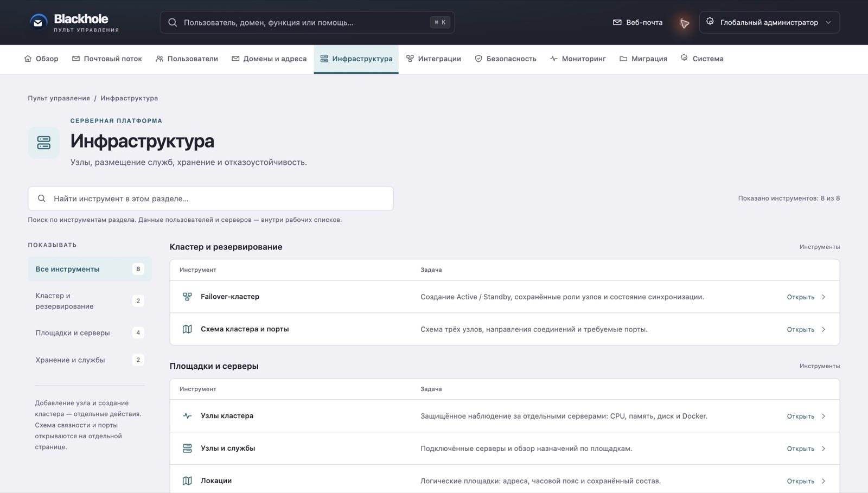The width and height of the screenshot is (868, 493).
Task: Filter by Все инструменты
Action: click(90, 269)
